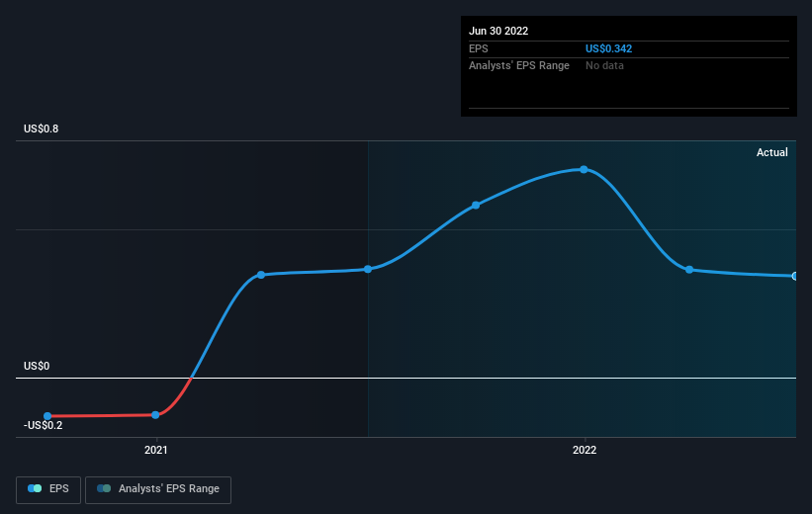812x514 pixels.
Task: Select the EPS point at the shaded region's start line
Action: [x=368, y=269]
